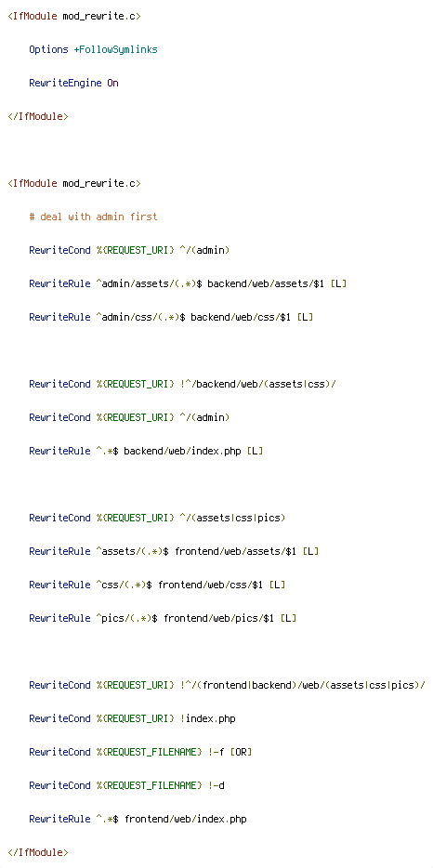
Task: Click the frontend/web/index.php RewriteRule line
Action: pyautogui.click(x=138, y=819)
